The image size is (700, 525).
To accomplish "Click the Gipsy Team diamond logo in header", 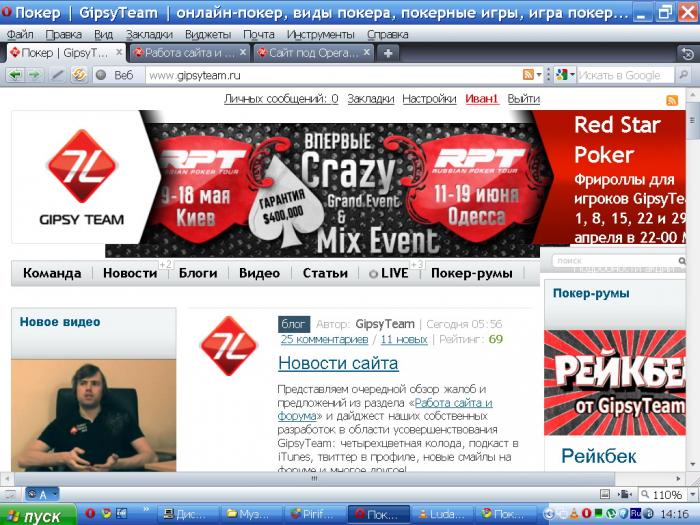I will coord(82,166).
